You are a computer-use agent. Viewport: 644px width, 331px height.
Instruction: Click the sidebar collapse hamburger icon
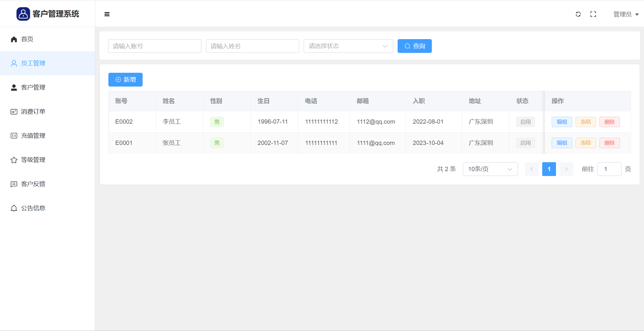107,14
